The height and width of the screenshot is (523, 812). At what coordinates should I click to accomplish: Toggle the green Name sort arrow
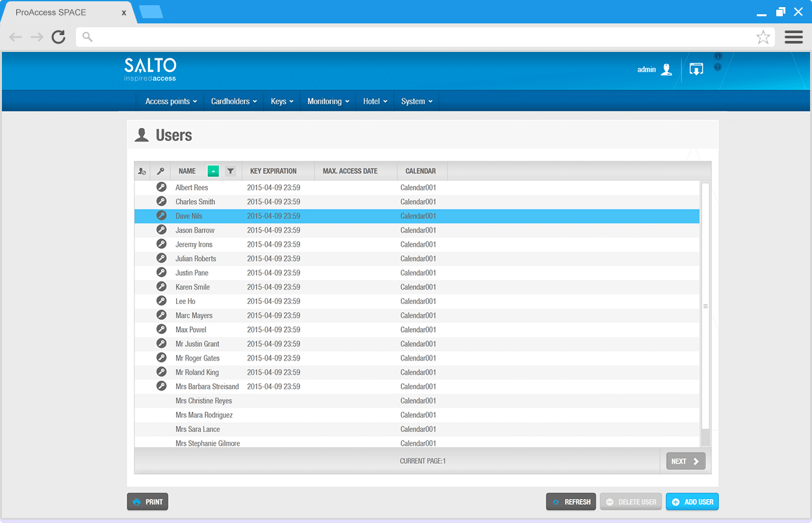click(x=213, y=172)
